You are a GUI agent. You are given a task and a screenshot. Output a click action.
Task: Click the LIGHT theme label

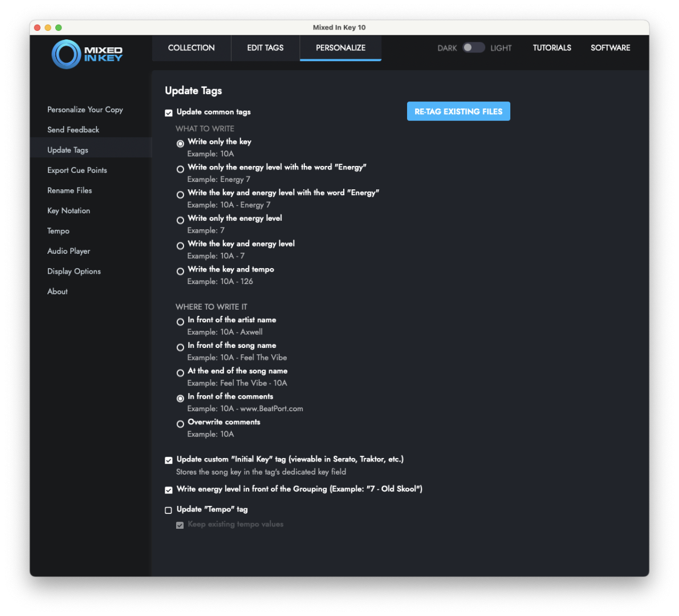coord(501,48)
